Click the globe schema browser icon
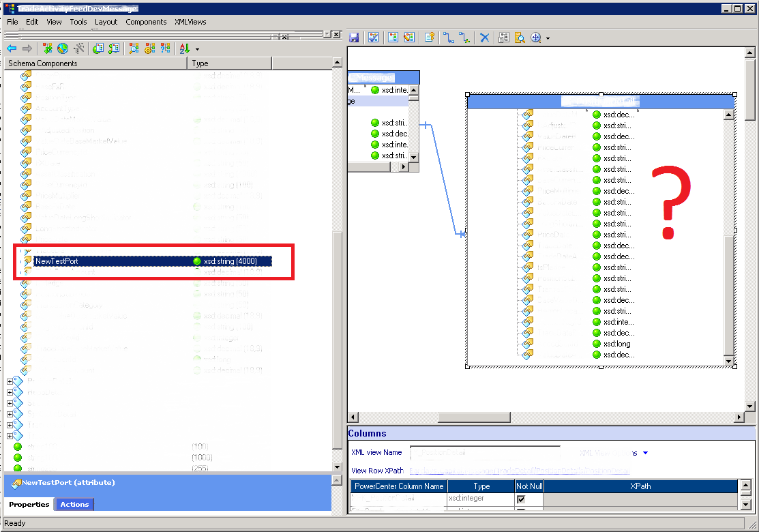Image resolution: width=759 pixels, height=532 pixels. [x=61, y=48]
